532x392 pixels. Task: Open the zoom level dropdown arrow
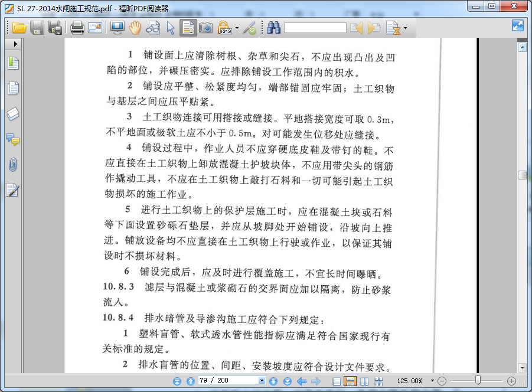click(x=432, y=381)
